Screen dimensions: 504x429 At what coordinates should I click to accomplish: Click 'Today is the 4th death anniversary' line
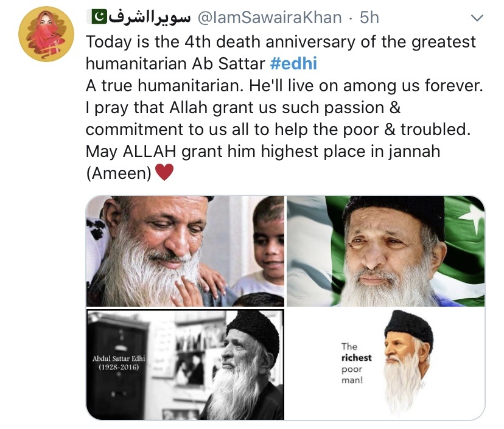[281, 42]
